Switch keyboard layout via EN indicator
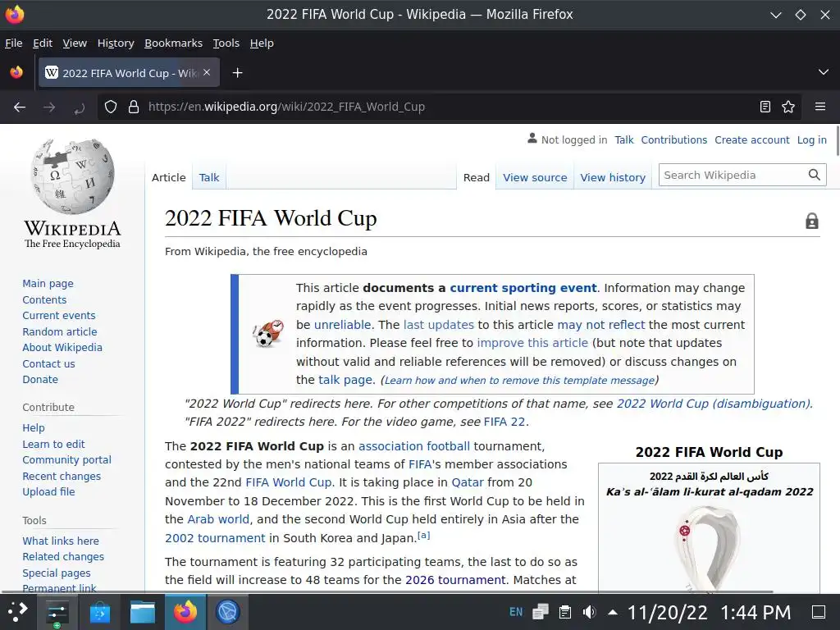840x630 pixels. click(x=516, y=612)
